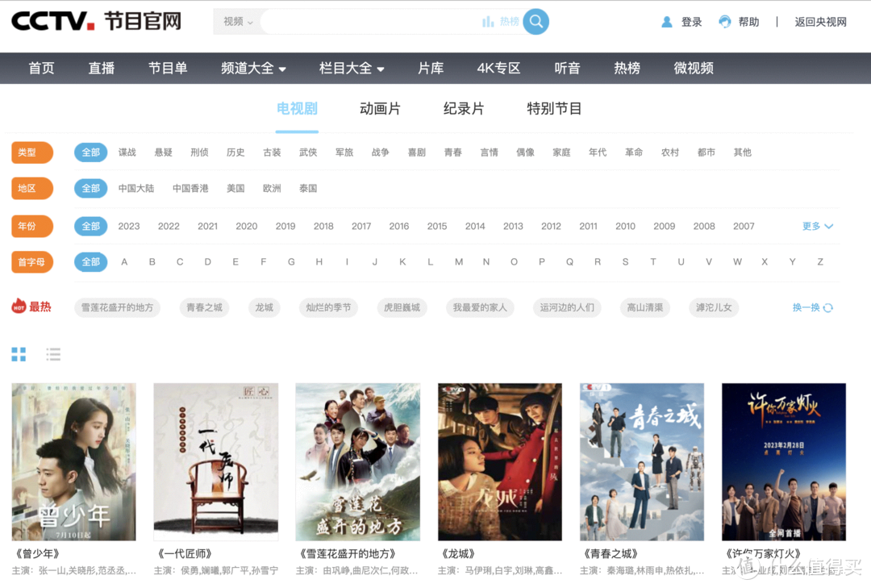The height and width of the screenshot is (588, 871).
Task: Click the refresh icon next to 换一换
Action: coord(828,308)
